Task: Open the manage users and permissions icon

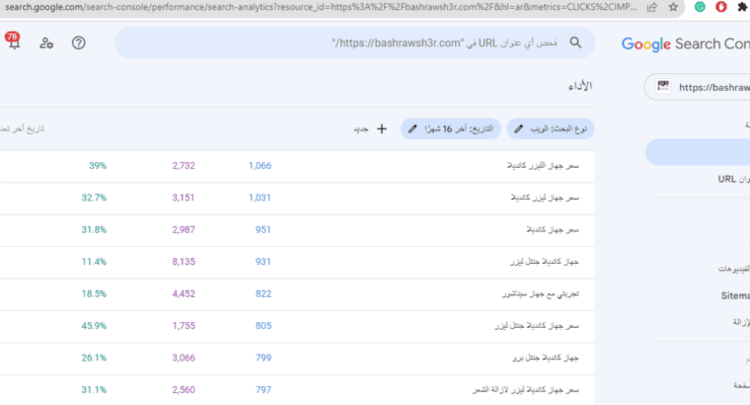Action: coord(46,43)
